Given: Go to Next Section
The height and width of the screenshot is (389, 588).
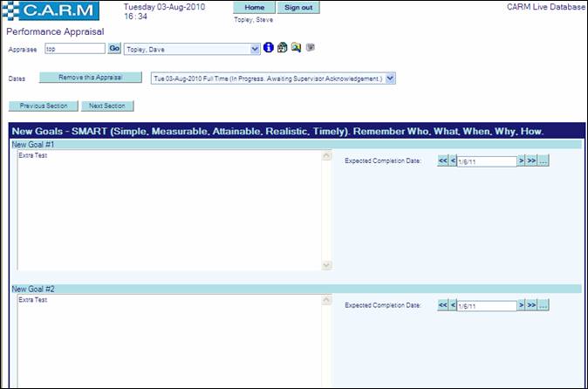Looking at the screenshot, I should click(109, 106).
